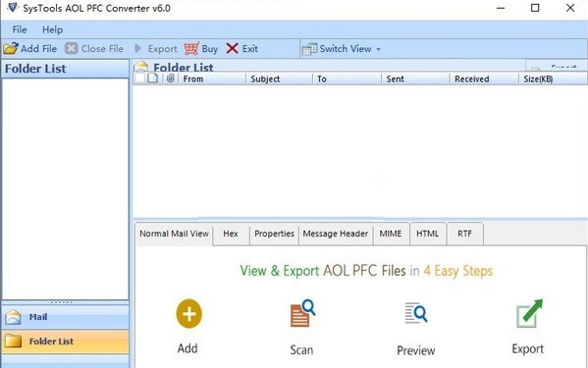Click the Folder List label in sidebar bottom
Viewport: 588px width, 368px height.
[x=51, y=342]
